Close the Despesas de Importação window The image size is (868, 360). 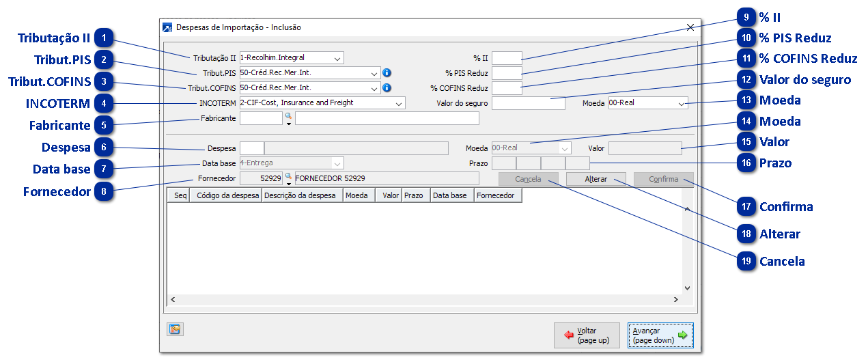coord(690,27)
